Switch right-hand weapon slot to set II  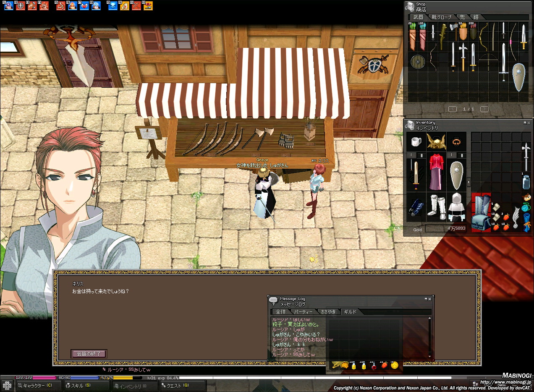point(421,155)
